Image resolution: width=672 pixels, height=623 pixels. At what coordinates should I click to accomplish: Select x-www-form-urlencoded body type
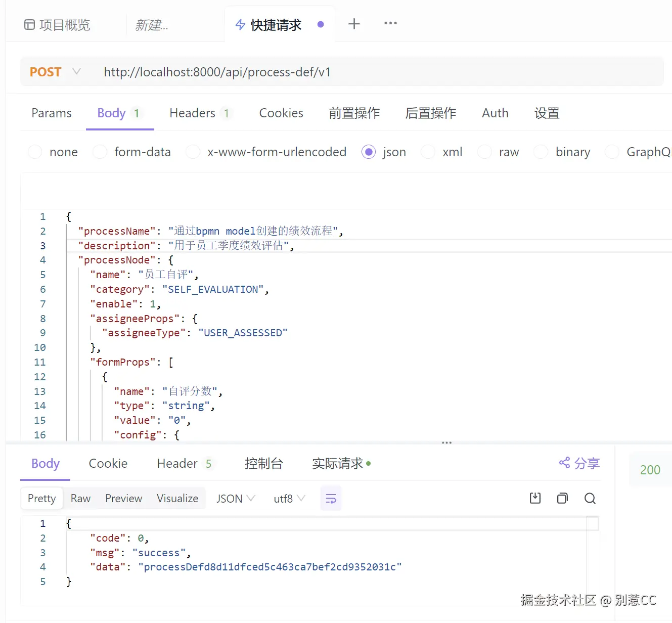point(193,152)
